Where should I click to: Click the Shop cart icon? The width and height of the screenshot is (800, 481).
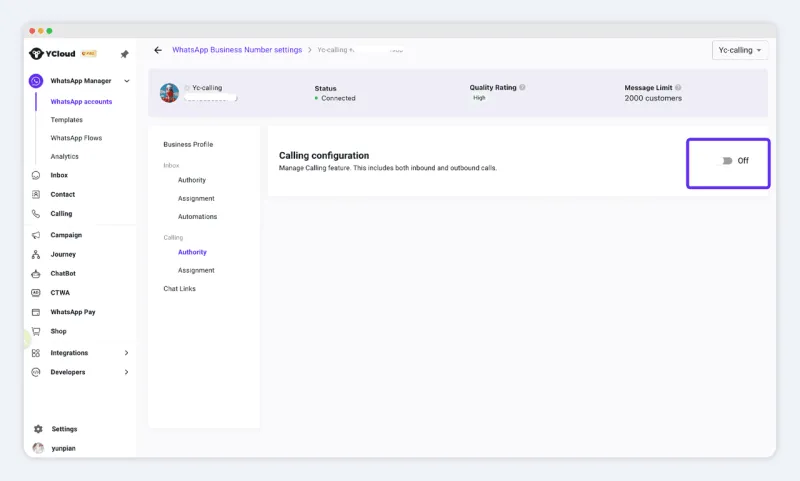36,331
